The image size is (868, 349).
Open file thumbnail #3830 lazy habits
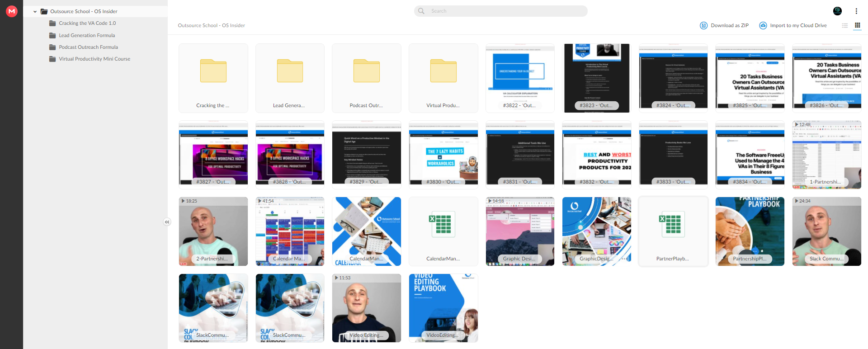443,155
